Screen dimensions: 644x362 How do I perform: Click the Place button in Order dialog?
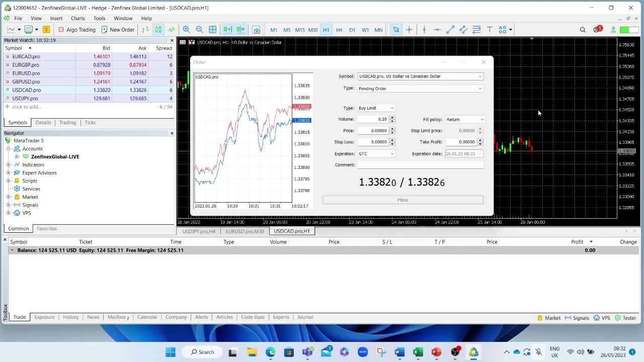pyautogui.click(x=403, y=200)
